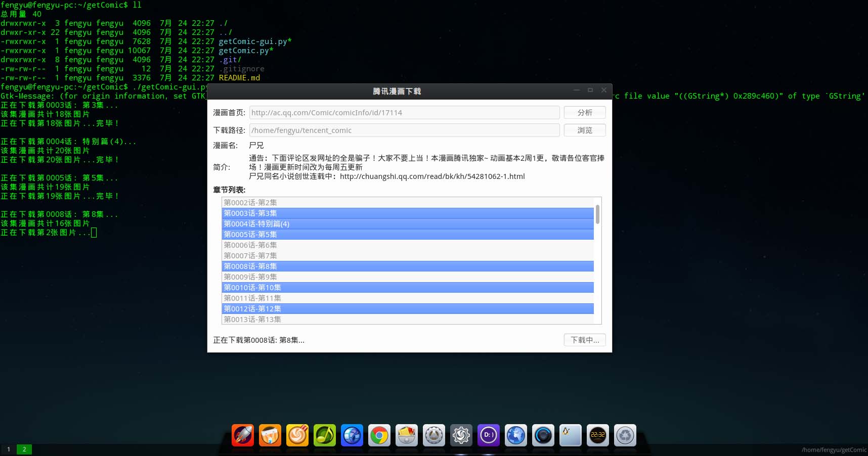Open the orange software store dock icon
The height and width of the screenshot is (456, 868).
270,435
